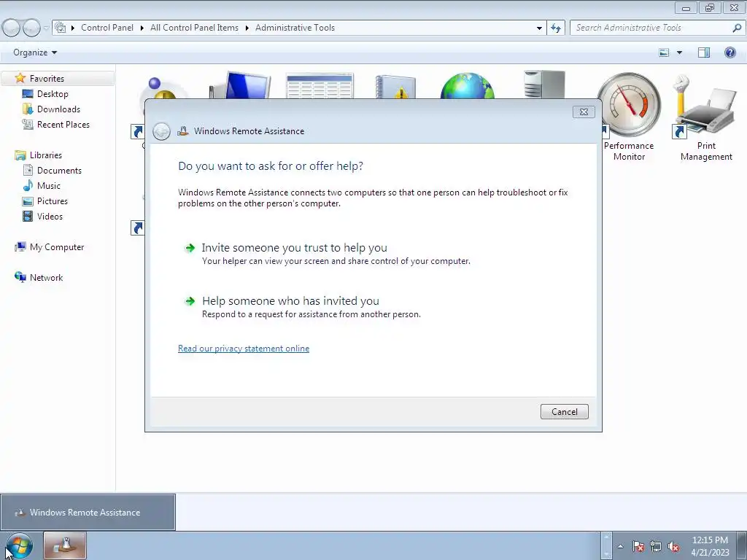Click Administrative Tools breadcrumb
The width and height of the screenshot is (747, 560).
(295, 28)
